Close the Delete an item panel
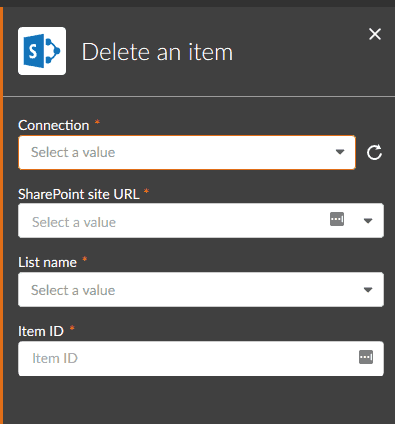Image resolution: width=395 pixels, height=424 pixels. coord(375,34)
